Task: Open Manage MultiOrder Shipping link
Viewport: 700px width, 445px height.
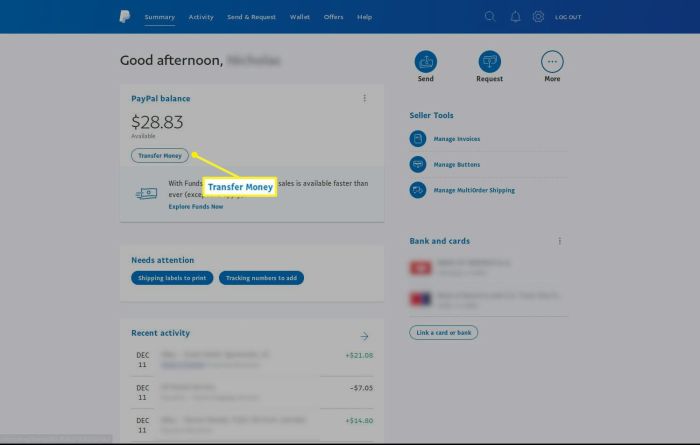Action: (x=474, y=190)
